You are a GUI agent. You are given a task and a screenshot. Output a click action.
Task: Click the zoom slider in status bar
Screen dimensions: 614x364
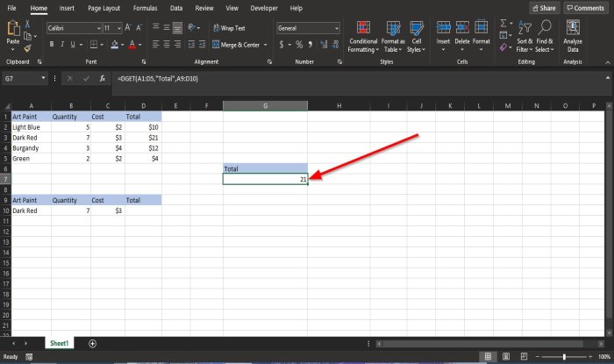click(x=563, y=357)
